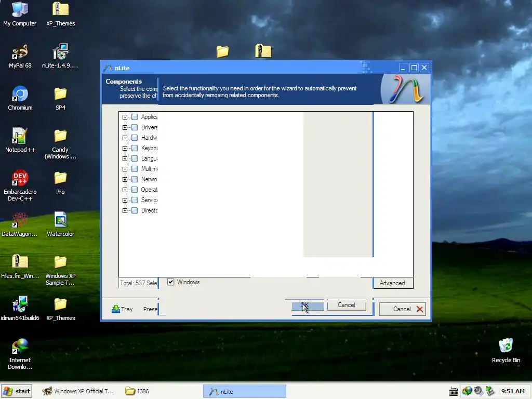Screen dimensions: 532x399
Task: Click the safely remove hardware tray icon
Action: (490, 391)
